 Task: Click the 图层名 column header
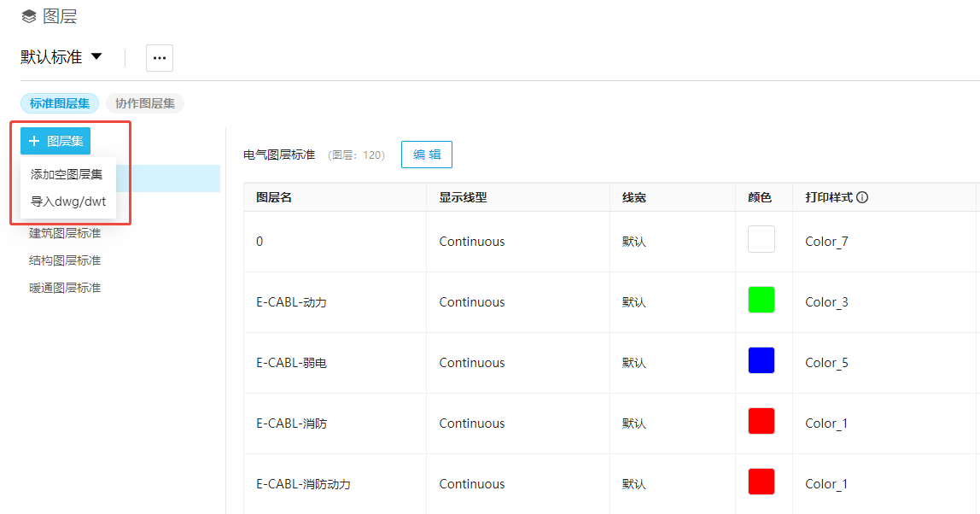pos(274,197)
